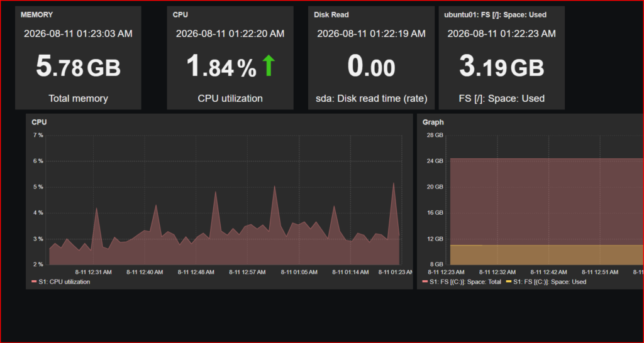Click the 0.00 disk read time value
644x343 pixels.
[x=371, y=67]
